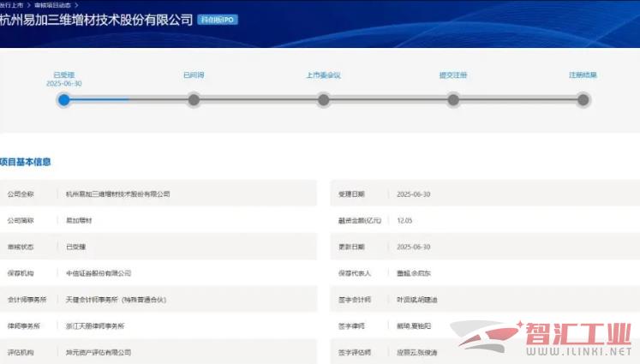This screenshot has height=364, width=640.
Task: Click the 公司全称 row label
Action: tap(21, 194)
